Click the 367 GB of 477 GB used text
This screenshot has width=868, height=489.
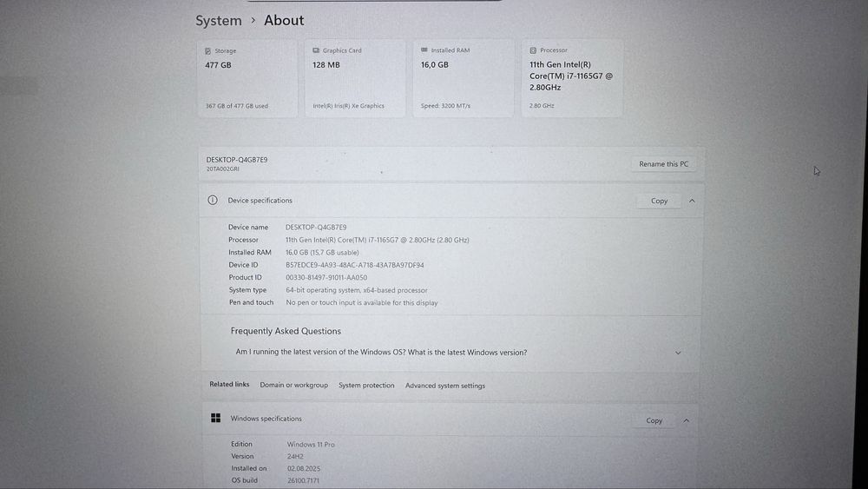click(x=237, y=106)
